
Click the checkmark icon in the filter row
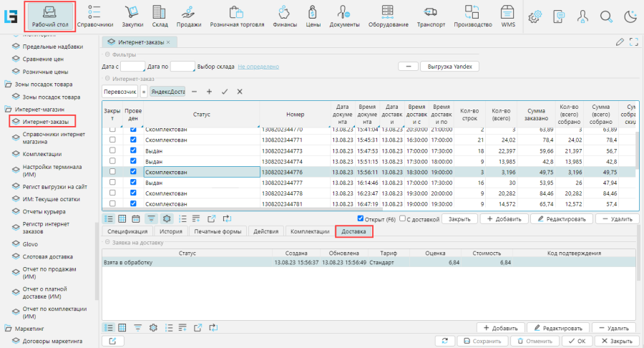click(225, 92)
